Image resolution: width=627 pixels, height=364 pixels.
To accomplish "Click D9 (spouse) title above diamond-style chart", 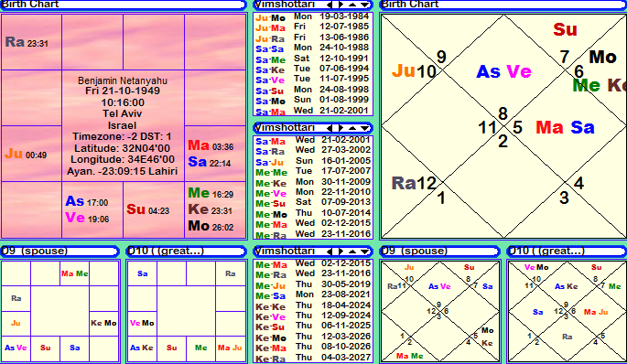I will [x=415, y=251].
